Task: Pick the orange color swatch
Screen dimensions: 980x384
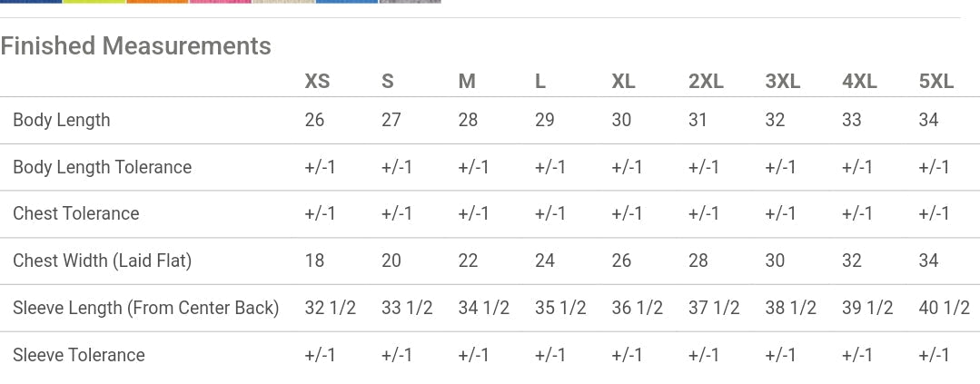Action: click(157, 1)
